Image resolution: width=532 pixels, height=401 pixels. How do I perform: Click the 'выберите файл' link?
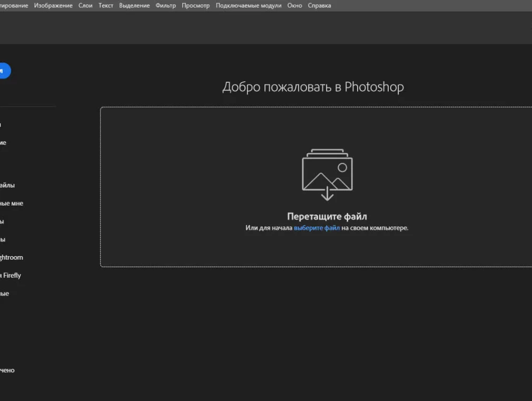(x=317, y=228)
